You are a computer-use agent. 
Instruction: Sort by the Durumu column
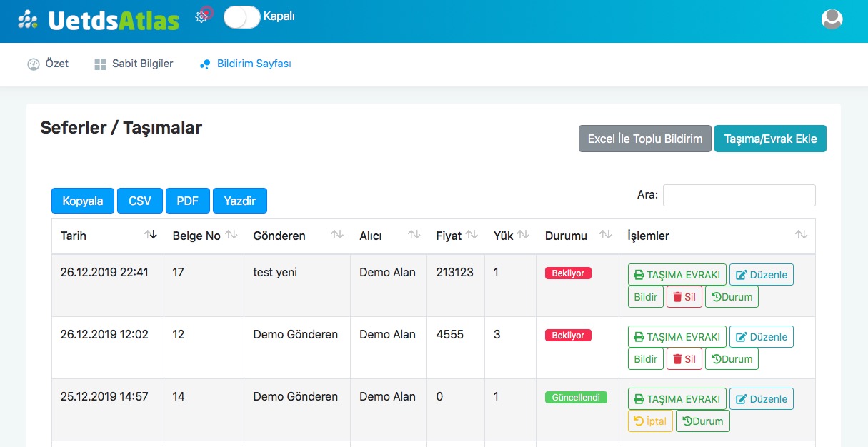click(577, 236)
